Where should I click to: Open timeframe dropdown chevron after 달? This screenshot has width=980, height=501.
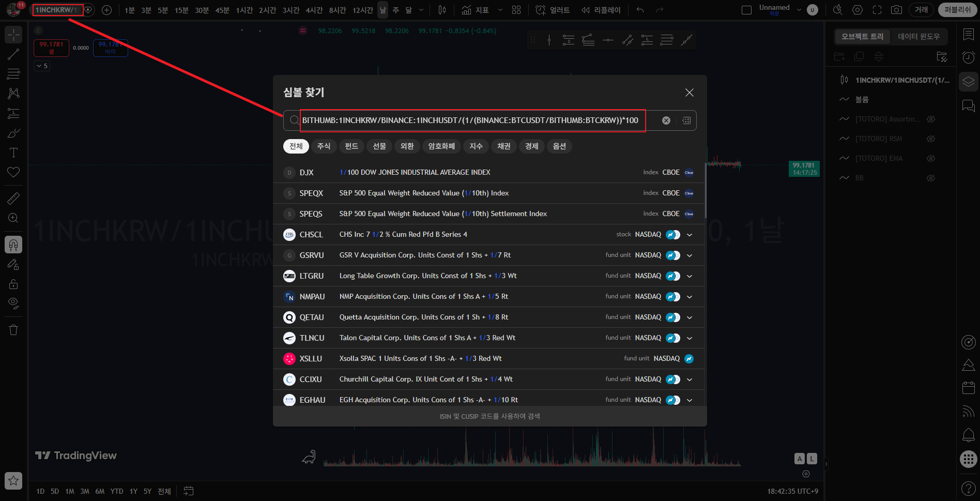coord(421,10)
